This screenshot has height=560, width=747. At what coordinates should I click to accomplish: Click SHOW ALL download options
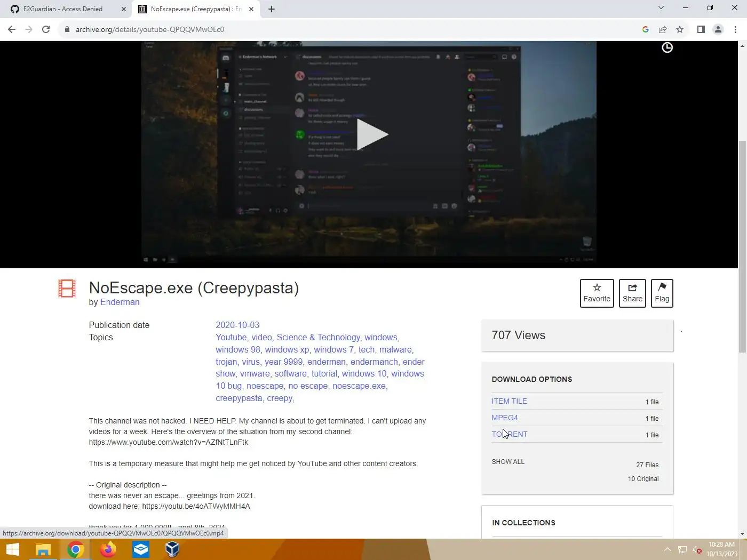point(508,461)
